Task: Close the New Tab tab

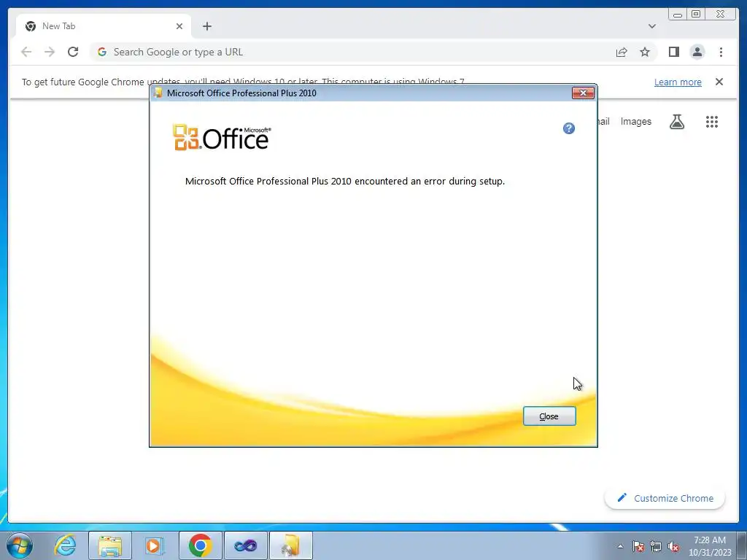Action: pos(179,26)
